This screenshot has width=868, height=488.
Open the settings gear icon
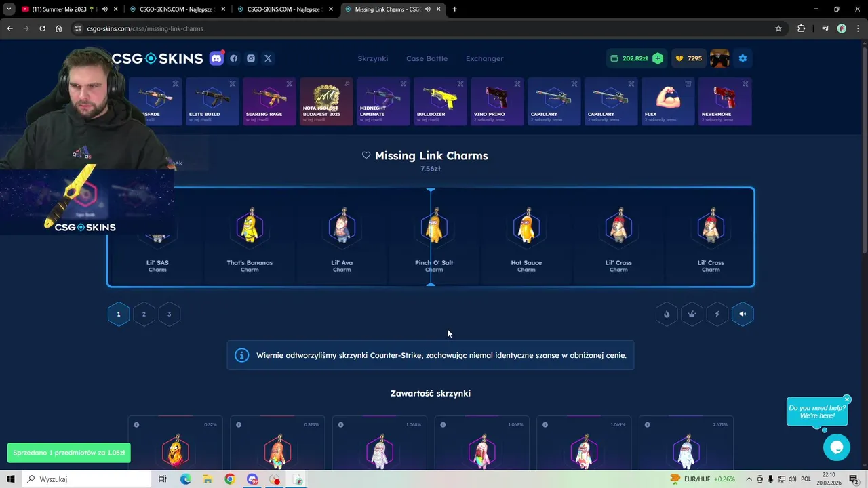tap(743, 58)
